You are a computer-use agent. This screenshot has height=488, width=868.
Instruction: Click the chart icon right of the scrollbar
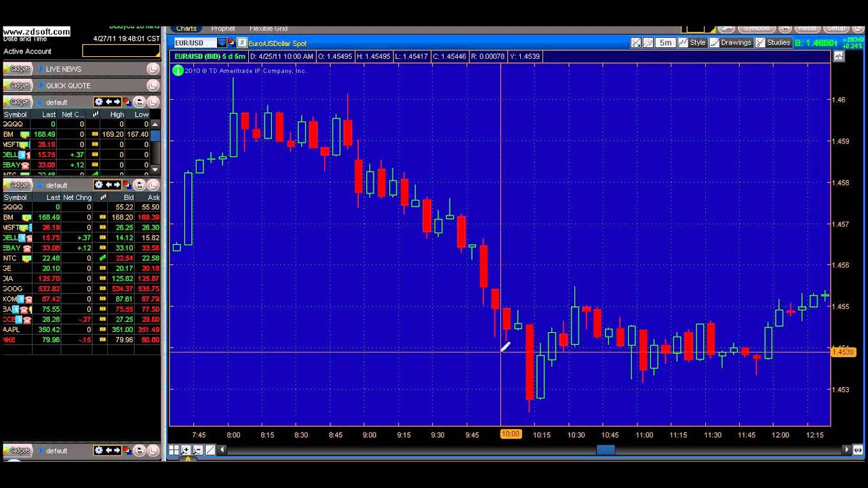point(858,449)
